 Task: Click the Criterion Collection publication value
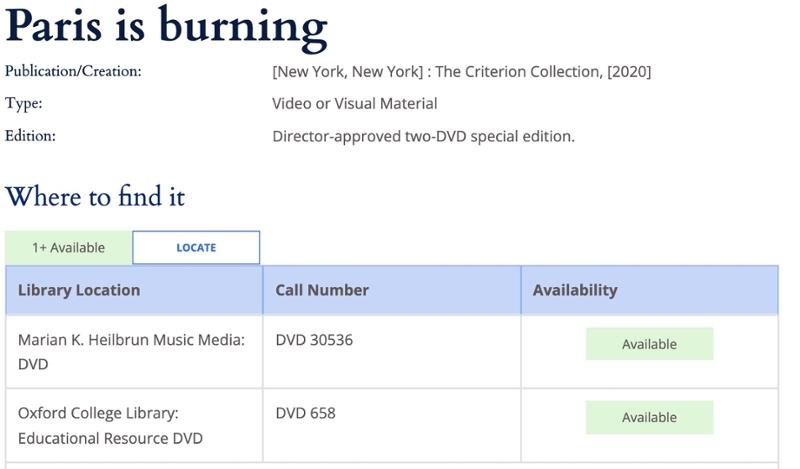462,71
